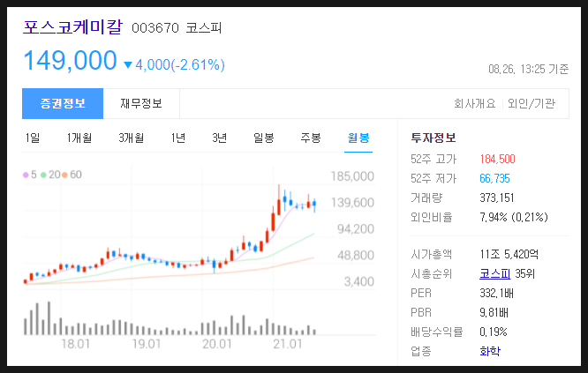This screenshot has height=373, width=588.
Task: Select the 1년 chart period
Action: [177, 138]
